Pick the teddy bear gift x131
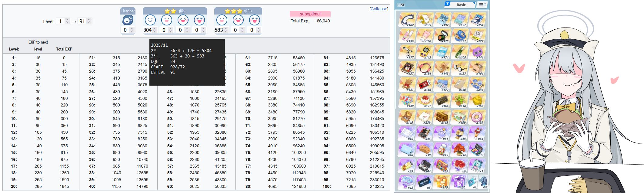644x193 pixels. (x=407, y=84)
